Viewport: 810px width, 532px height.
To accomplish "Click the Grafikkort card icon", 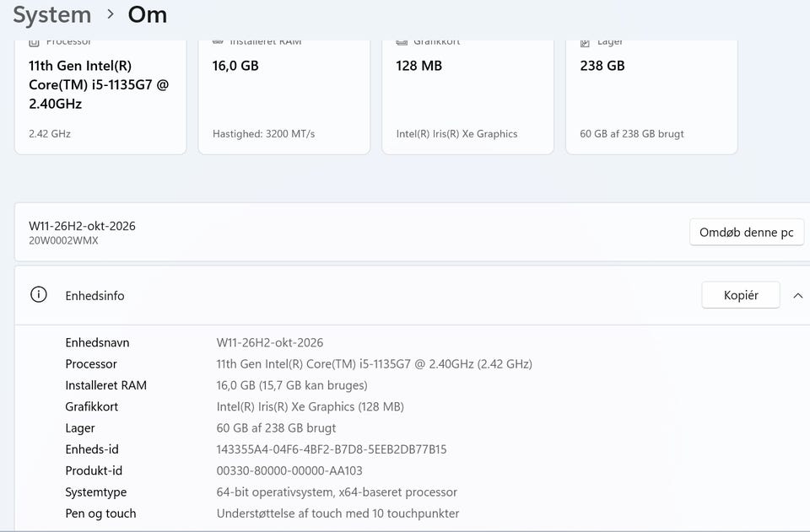I will coord(402,42).
